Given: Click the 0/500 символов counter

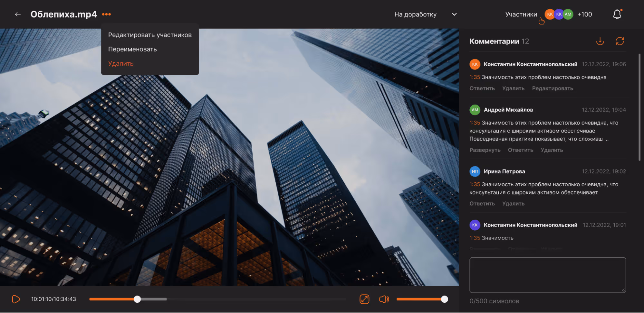Looking at the screenshot, I should (x=494, y=301).
